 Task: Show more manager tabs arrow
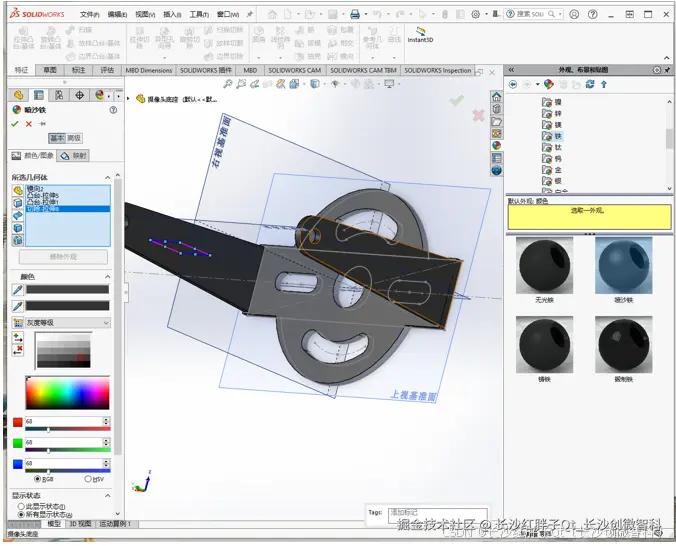(119, 95)
